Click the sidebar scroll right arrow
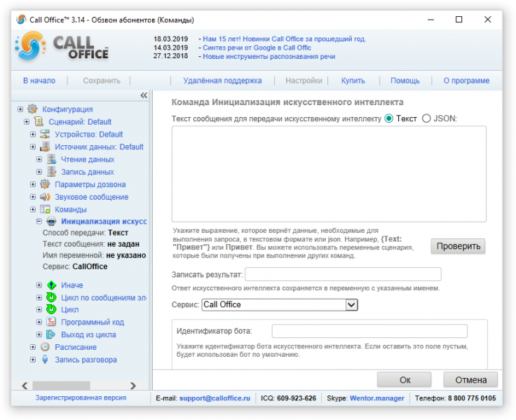This screenshot has height=420, width=516. 133,386
